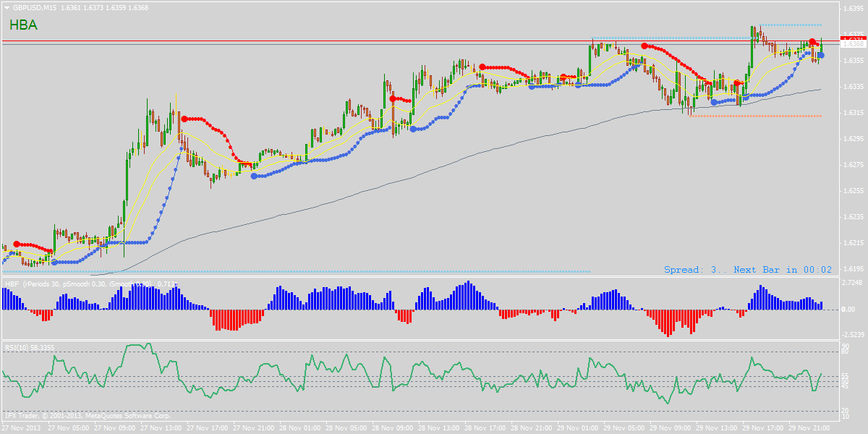Click the 2.7248 HBF scale value

point(854,282)
